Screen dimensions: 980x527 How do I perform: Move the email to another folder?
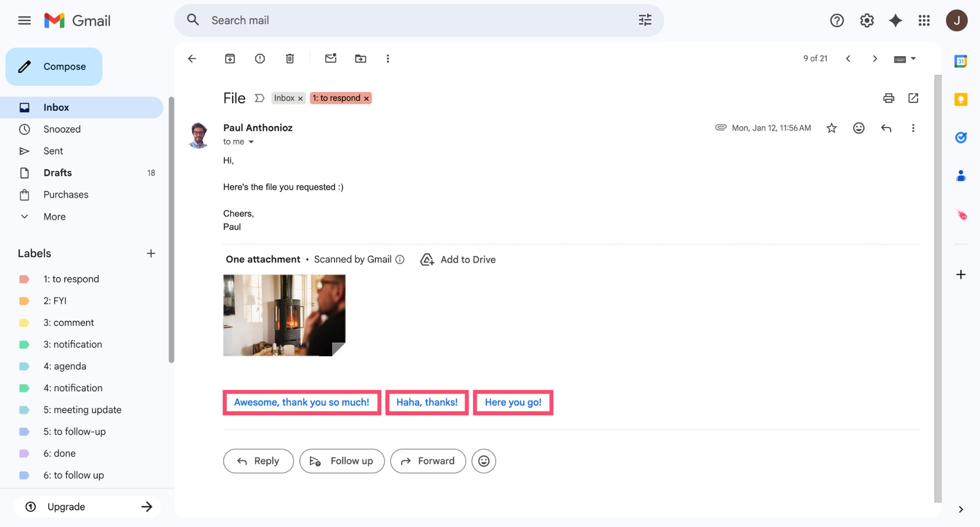(360, 58)
